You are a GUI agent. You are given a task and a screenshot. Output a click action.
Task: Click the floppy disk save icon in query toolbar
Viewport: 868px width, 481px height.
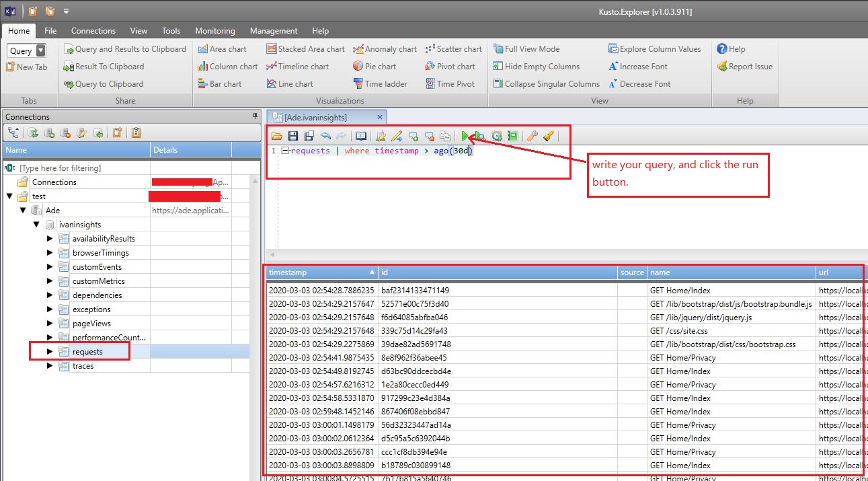[x=293, y=136]
